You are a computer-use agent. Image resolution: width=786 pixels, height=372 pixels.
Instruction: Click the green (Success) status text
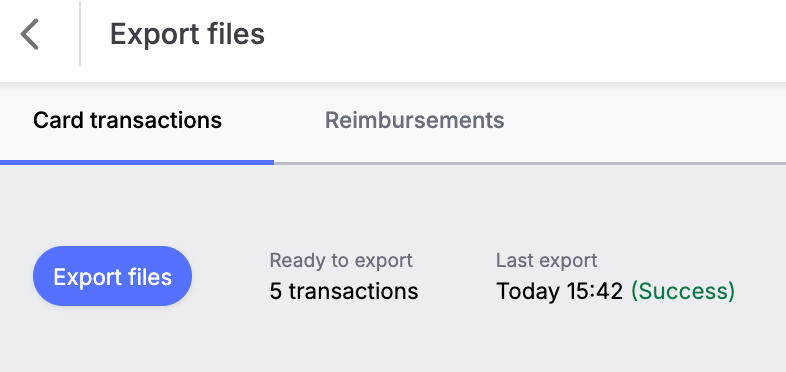click(683, 291)
